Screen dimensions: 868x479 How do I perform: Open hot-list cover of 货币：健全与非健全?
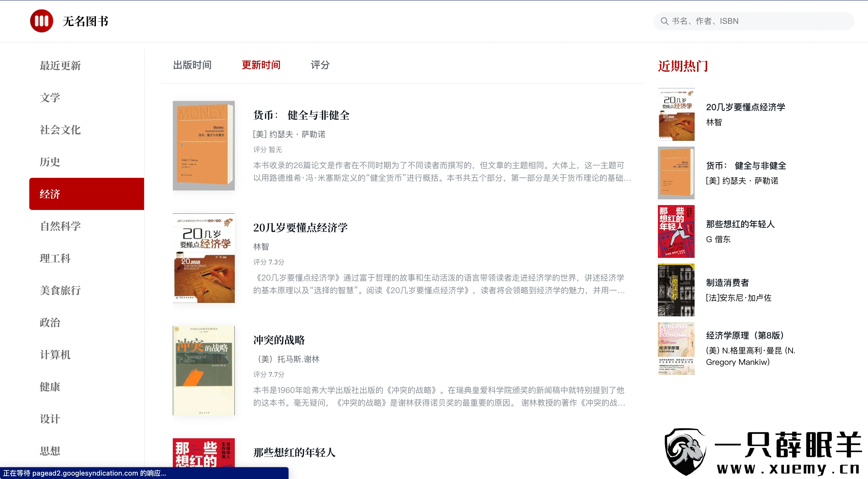pyautogui.click(x=676, y=173)
